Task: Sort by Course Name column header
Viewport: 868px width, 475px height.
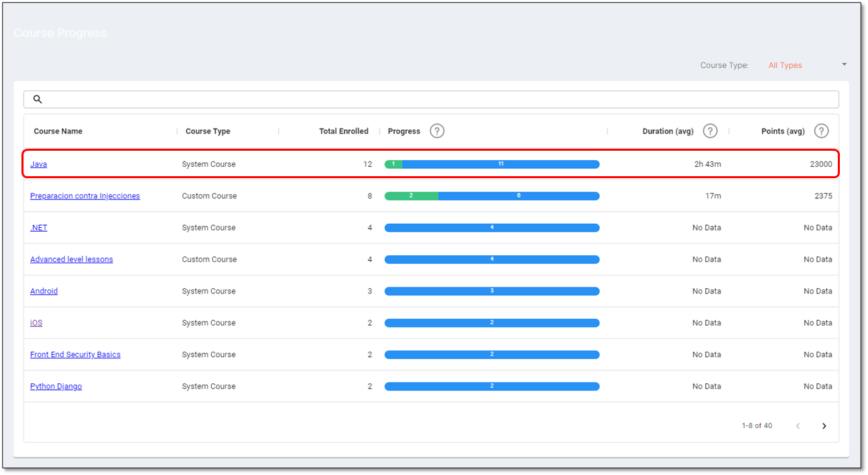Action: pyautogui.click(x=58, y=131)
